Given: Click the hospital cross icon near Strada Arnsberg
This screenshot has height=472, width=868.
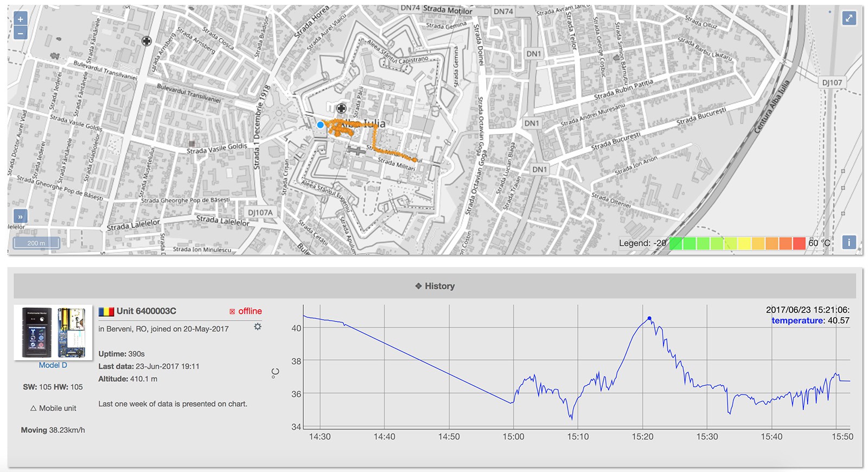Looking at the screenshot, I should pyautogui.click(x=146, y=41).
